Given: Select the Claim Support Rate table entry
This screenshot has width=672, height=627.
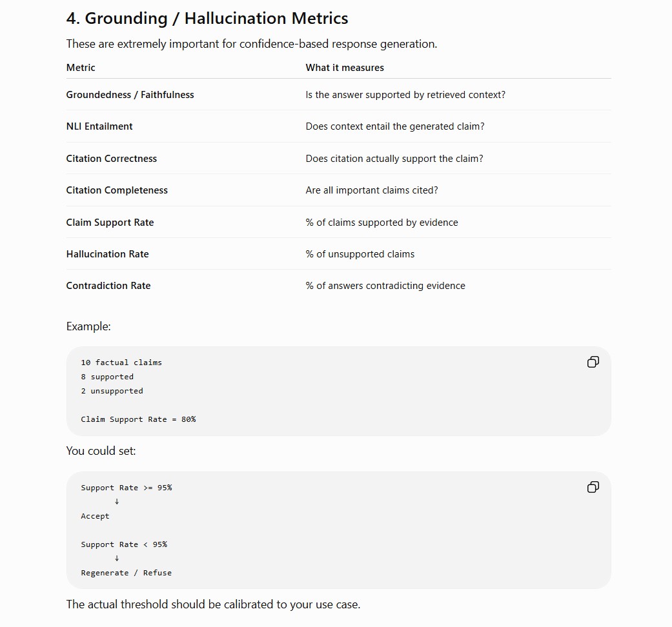Looking at the screenshot, I should coord(110,223).
